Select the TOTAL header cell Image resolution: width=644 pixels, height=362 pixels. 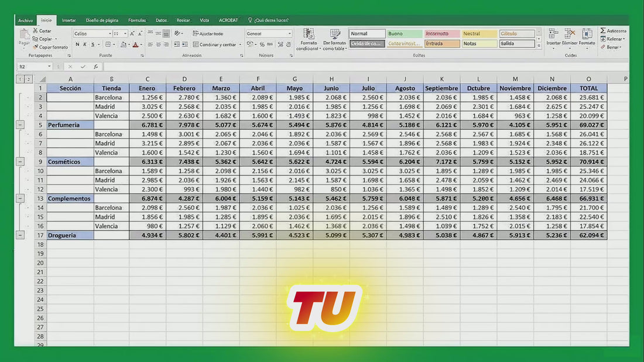[x=588, y=88]
